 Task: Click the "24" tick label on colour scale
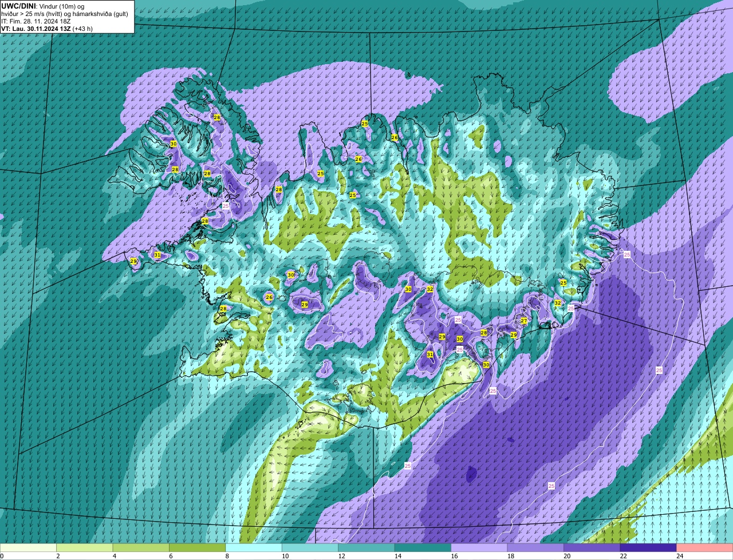click(x=679, y=556)
